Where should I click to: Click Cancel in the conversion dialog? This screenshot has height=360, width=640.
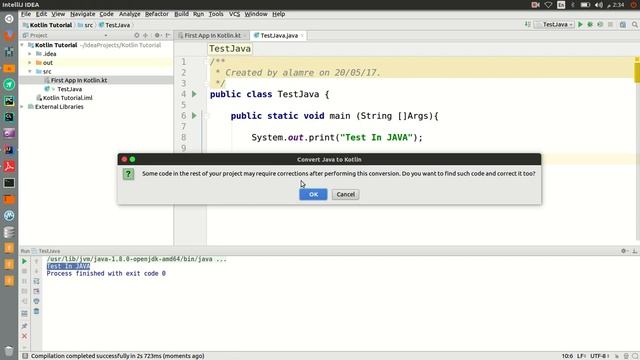(345, 194)
